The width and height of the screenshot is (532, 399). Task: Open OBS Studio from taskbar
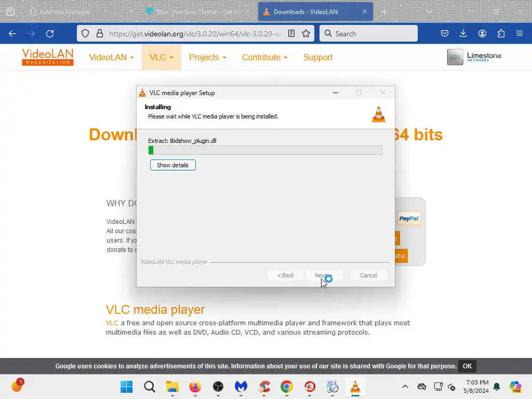[218, 387]
